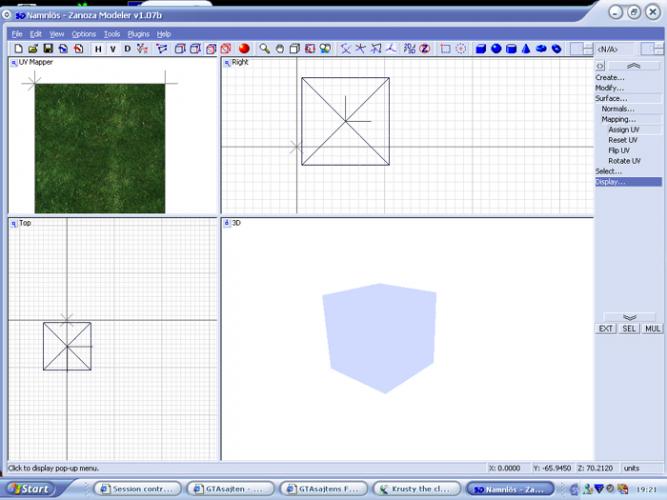Viewport: 667px width, 500px height.
Task: Toggle the D axis lock button
Action: click(127, 48)
